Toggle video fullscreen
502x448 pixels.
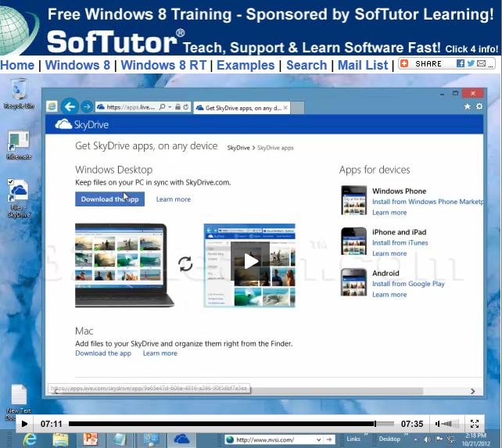[475, 424]
